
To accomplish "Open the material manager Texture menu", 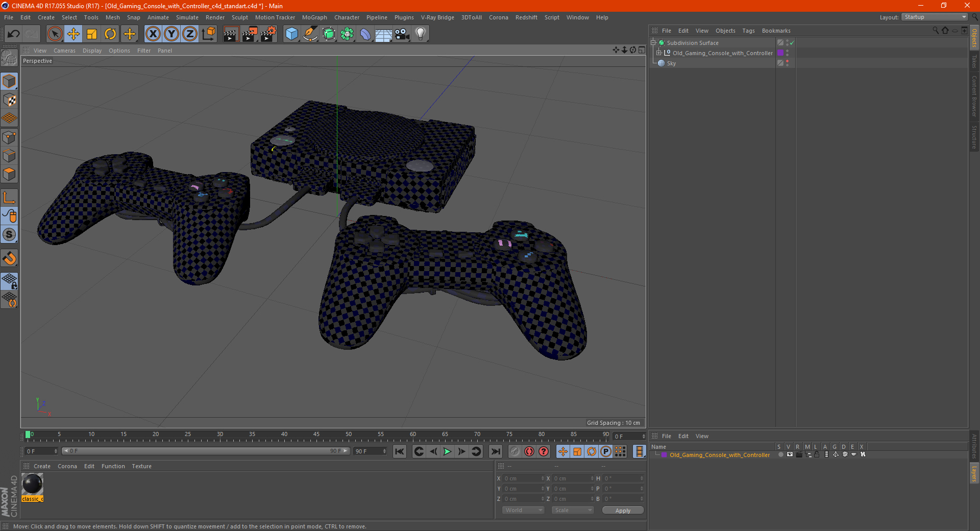I will tap(141, 466).
